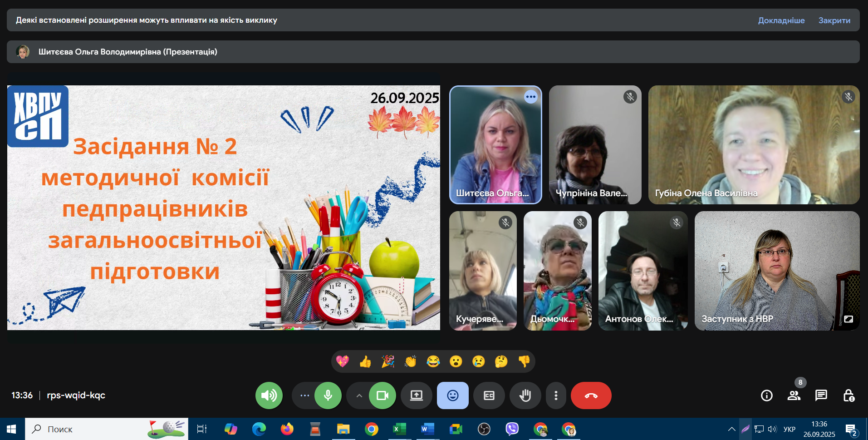Viewport: 868px width, 440px height.
Task: Mute the microphone
Action: coord(328,396)
